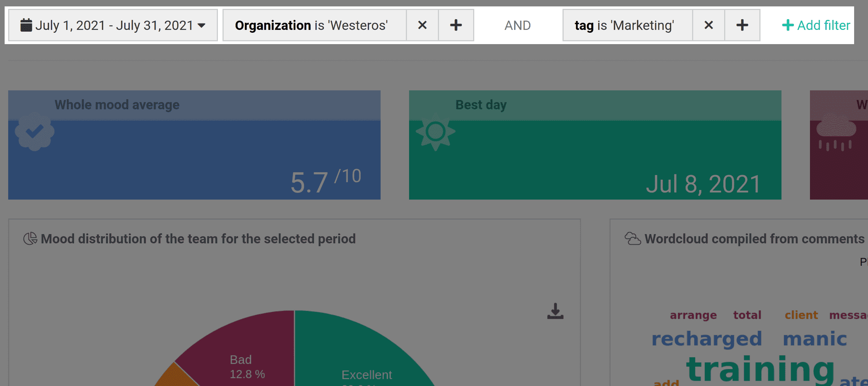Select the orange pie slice

(176, 376)
